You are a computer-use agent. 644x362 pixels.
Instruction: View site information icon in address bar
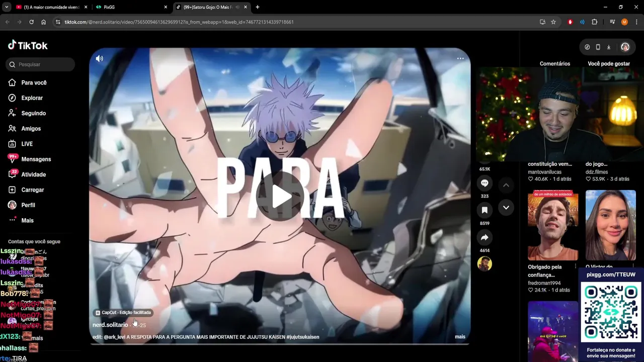coord(58,22)
